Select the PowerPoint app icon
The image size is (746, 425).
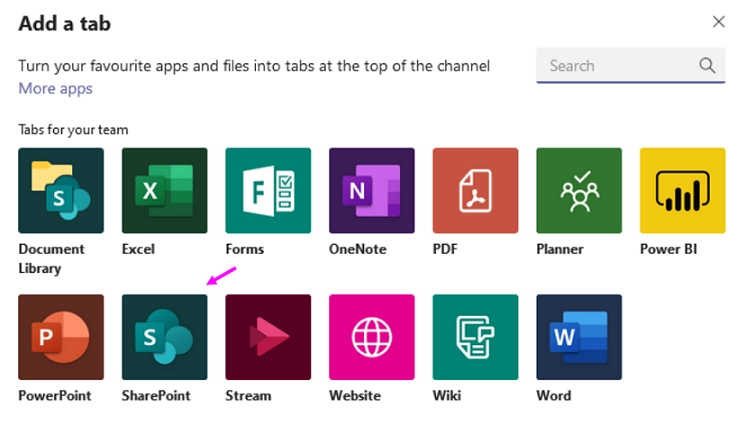pos(61,337)
